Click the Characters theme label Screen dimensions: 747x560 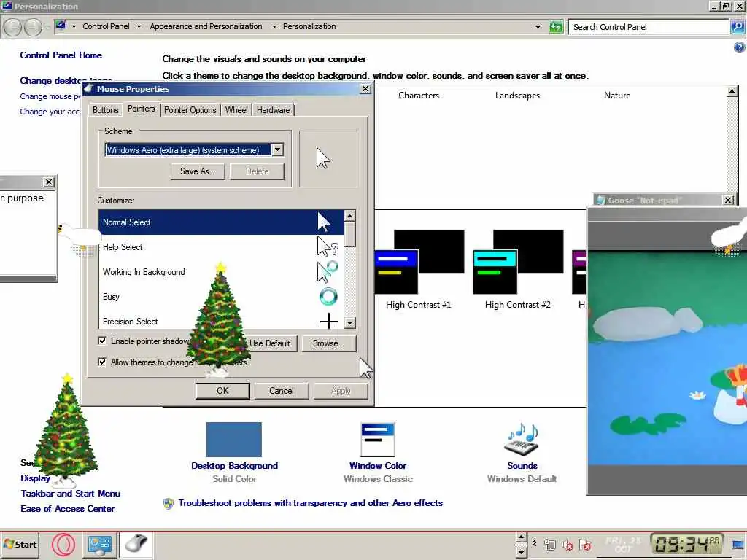tap(419, 96)
